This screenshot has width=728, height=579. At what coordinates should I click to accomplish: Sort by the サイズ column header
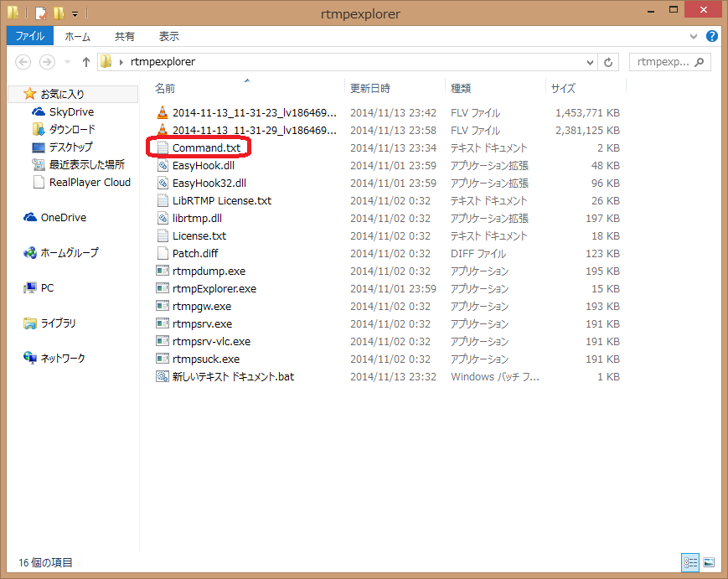coord(563,88)
